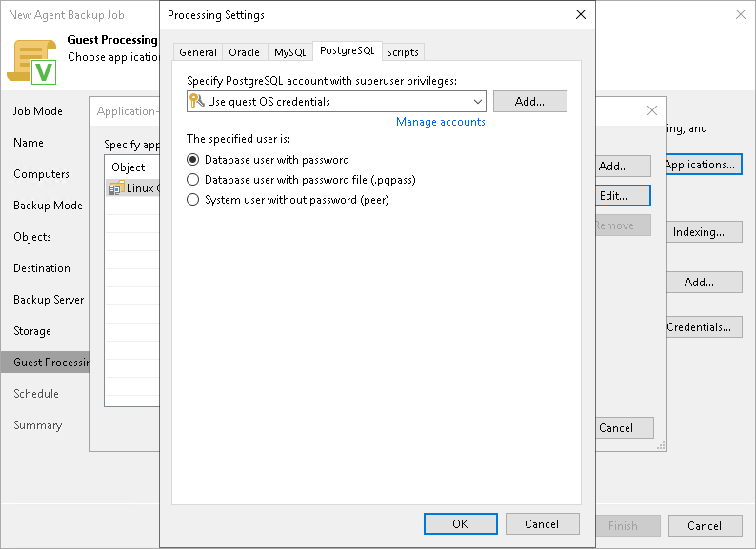The image size is (756, 549).
Task: Click the Veeam scroll wizard icon
Action: [x=31, y=62]
